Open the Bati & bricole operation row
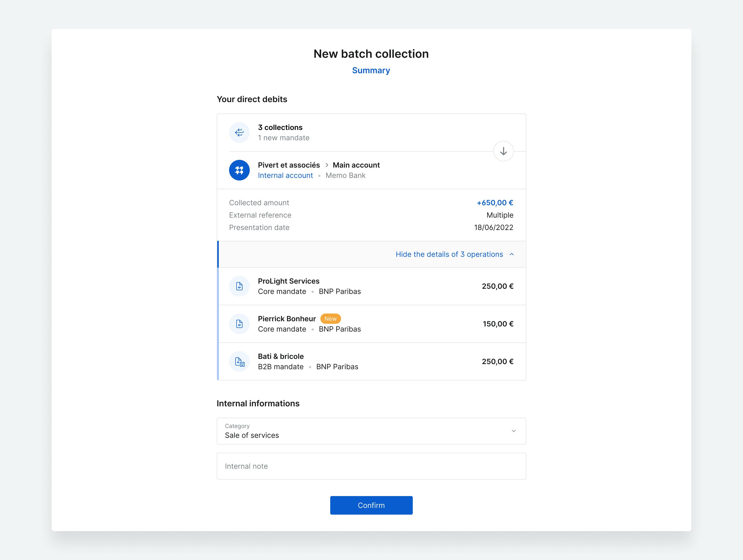The image size is (743, 560). tap(372, 361)
